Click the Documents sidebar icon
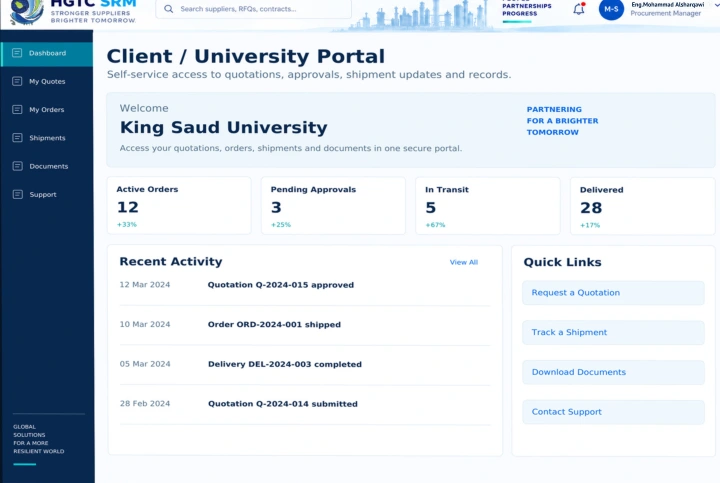 (17, 166)
